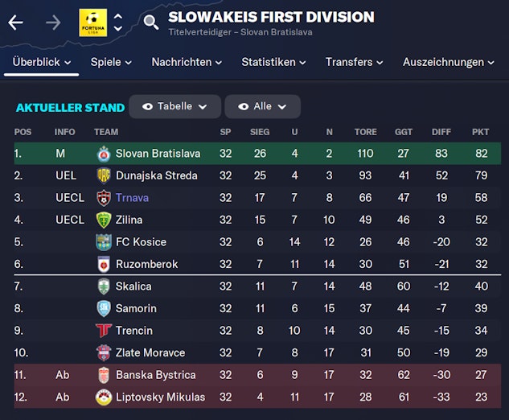Click the Slovan Bratislava club badge

coord(104,154)
